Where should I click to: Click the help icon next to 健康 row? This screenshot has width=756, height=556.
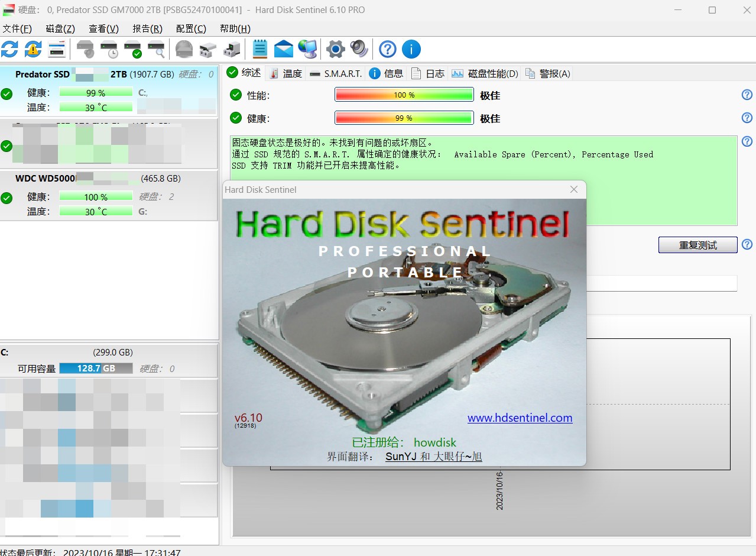click(747, 118)
